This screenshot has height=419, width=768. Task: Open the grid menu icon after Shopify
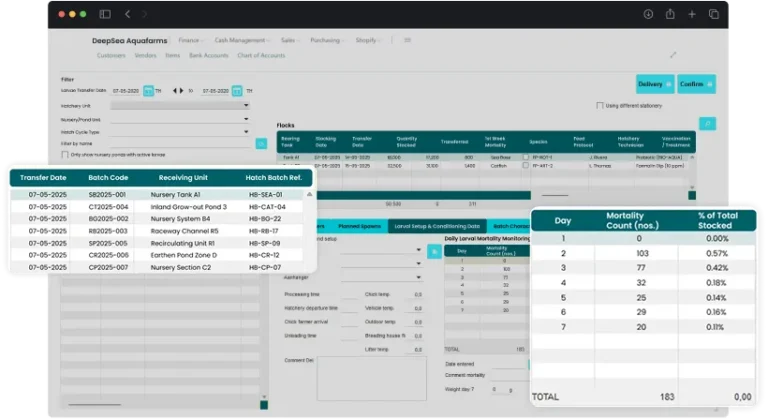[x=407, y=40]
